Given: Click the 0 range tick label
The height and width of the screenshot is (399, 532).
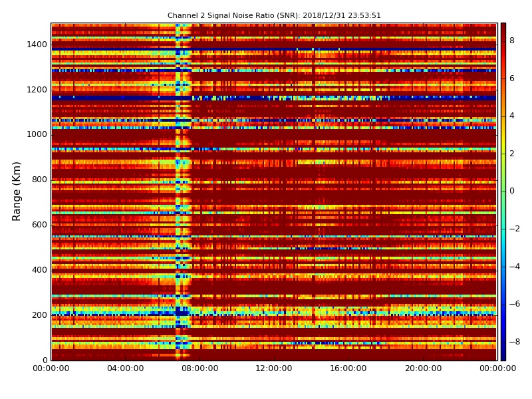Looking at the screenshot, I should pyautogui.click(x=45, y=360).
